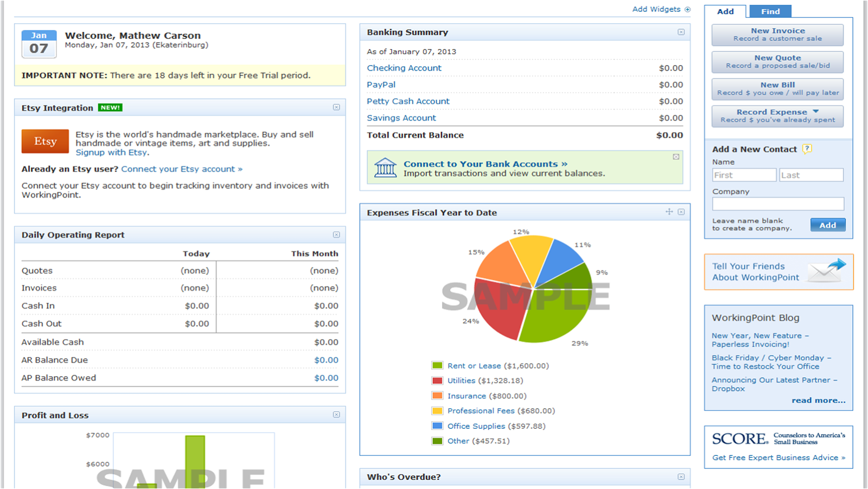
Task: Click the green Rent or Lease legend swatch
Action: 437,365
